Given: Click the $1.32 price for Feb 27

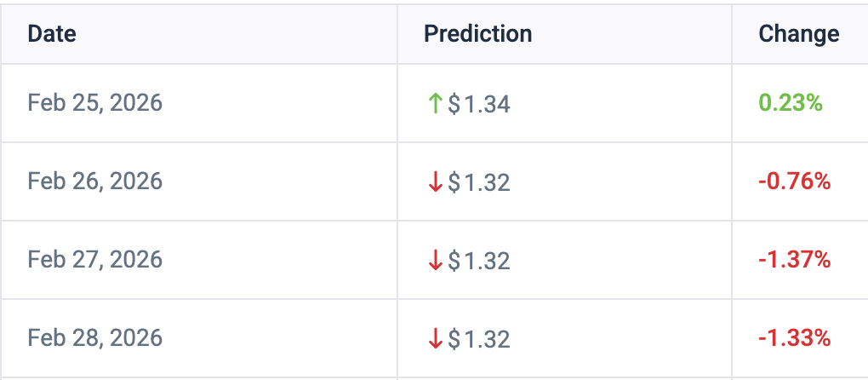Looking at the screenshot, I should (x=479, y=261).
